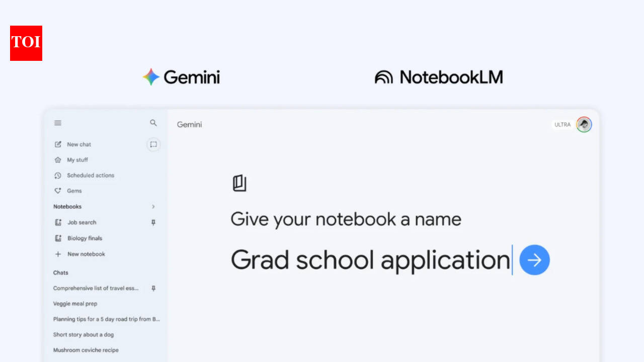Image resolution: width=644 pixels, height=362 pixels.
Task: Open the Short story about a dog chat
Action: tap(83, 334)
